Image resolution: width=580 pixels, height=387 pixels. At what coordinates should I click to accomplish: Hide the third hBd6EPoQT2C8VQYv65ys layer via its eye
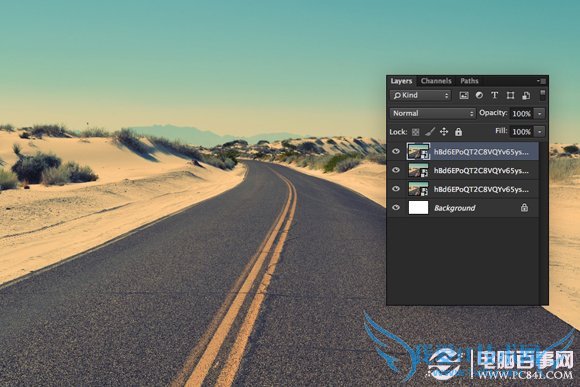[x=396, y=189]
